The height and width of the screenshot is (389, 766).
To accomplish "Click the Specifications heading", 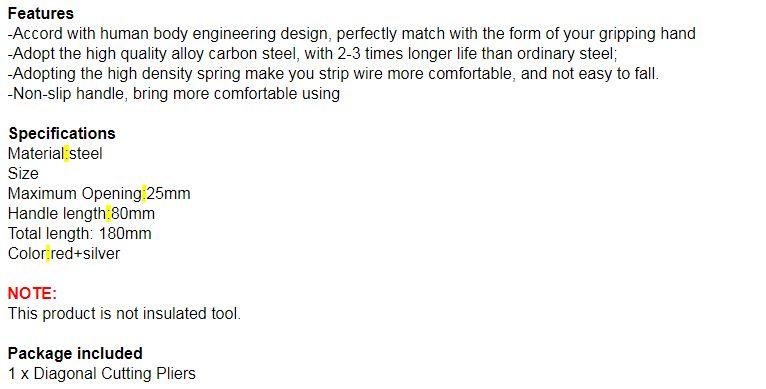I will [62, 133].
